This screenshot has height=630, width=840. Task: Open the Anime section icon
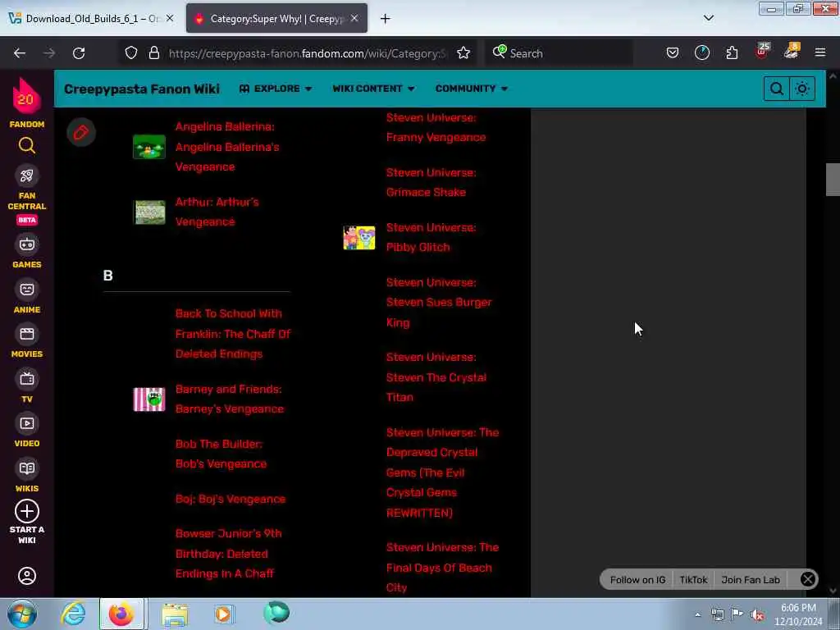point(27,290)
